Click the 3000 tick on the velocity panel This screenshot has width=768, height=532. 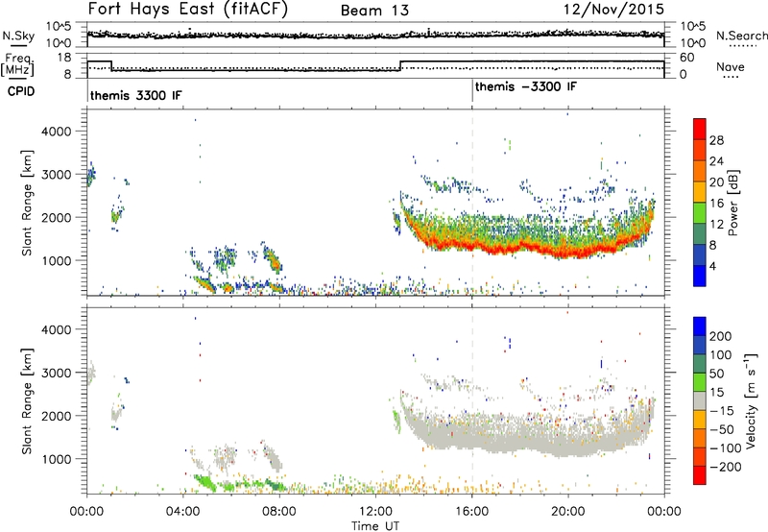(x=57, y=373)
